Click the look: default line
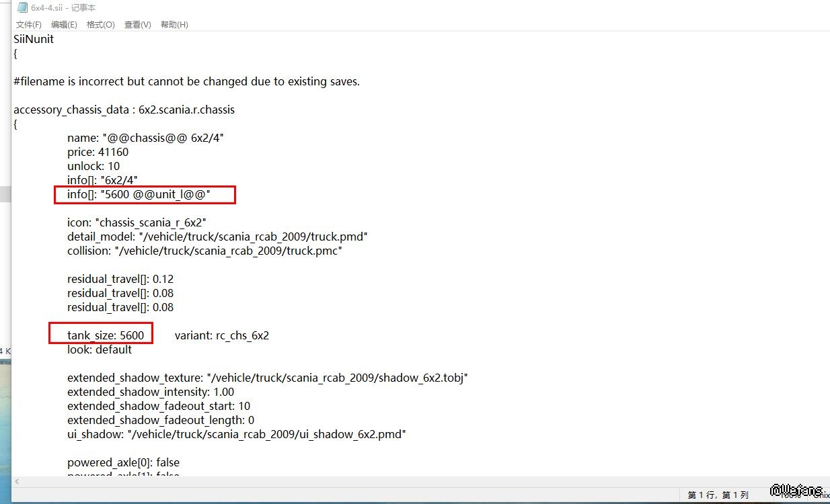830x504 pixels. click(100, 349)
